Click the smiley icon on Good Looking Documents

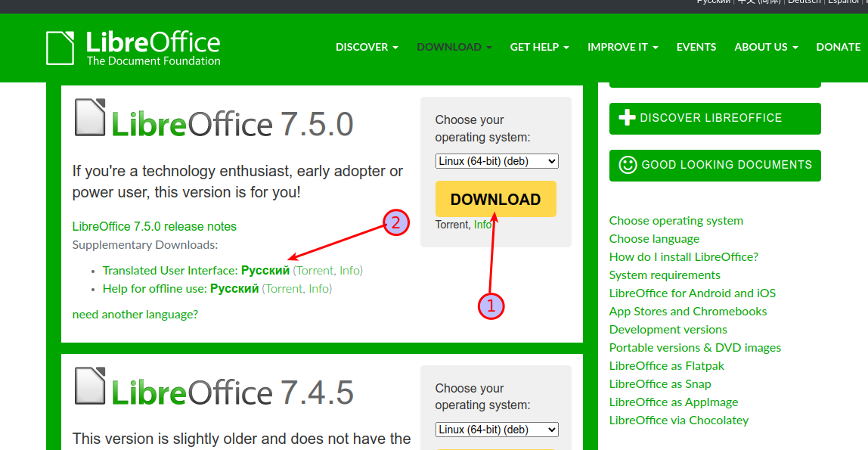[x=628, y=165]
